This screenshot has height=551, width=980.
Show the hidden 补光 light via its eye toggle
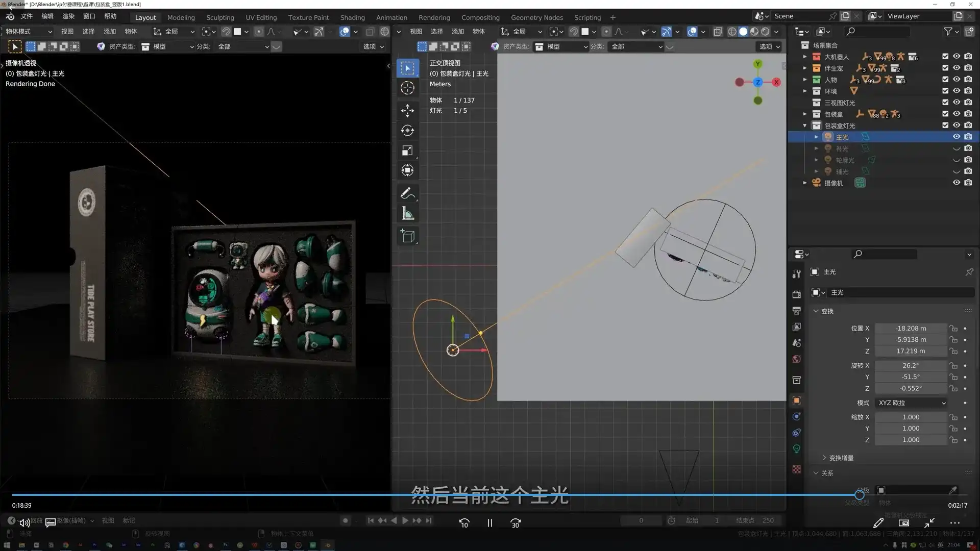[x=955, y=148]
